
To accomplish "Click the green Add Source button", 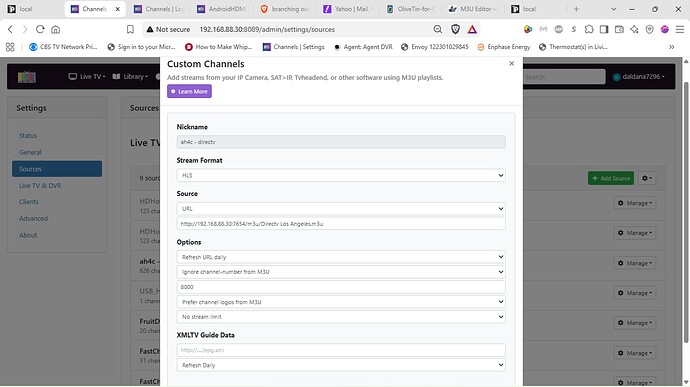I will [611, 178].
